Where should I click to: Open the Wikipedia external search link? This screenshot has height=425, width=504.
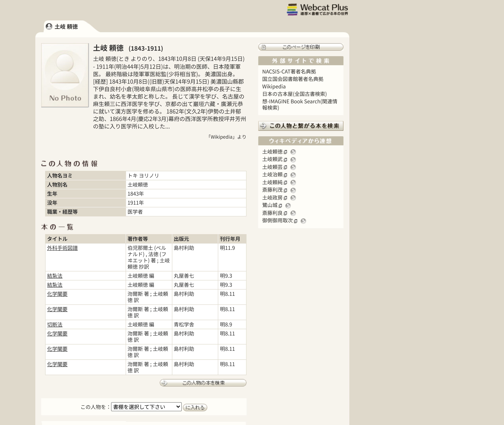click(x=274, y=87)
